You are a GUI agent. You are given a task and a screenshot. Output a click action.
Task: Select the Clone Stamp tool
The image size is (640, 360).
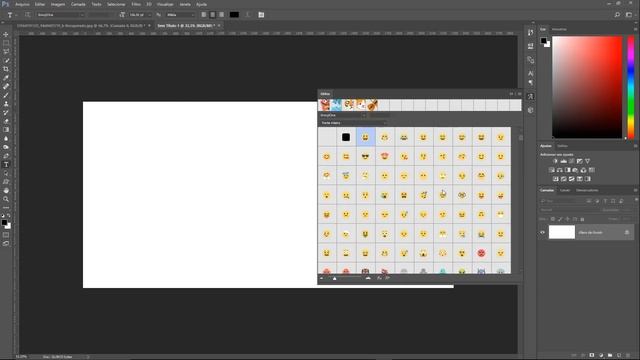coord(6,104)
